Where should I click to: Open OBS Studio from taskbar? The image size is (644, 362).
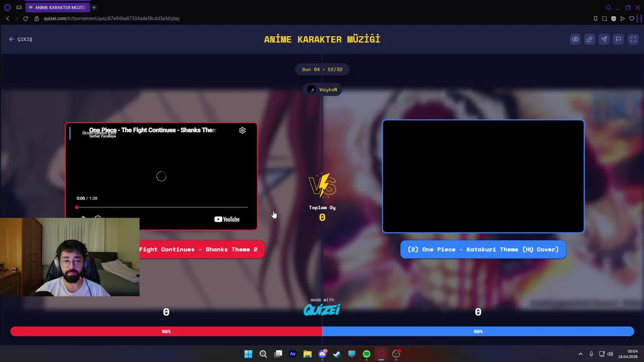click(396, 354)
